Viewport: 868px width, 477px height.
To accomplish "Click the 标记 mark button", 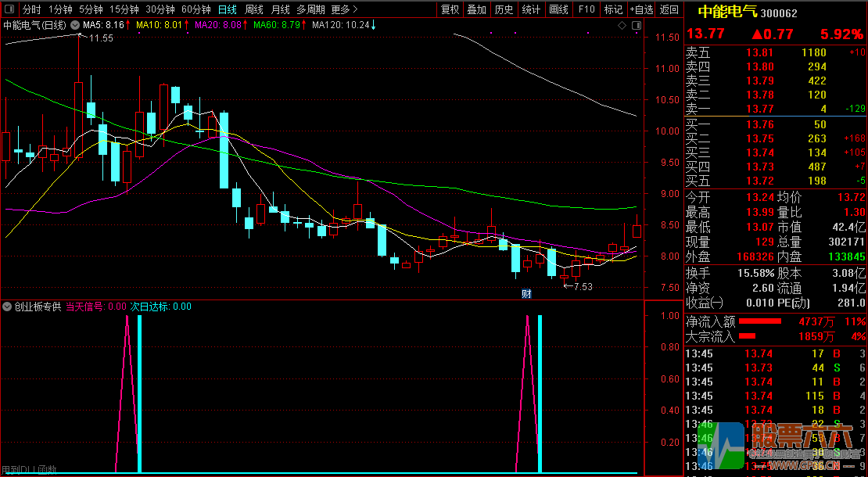I will click(x=613, y=10).
